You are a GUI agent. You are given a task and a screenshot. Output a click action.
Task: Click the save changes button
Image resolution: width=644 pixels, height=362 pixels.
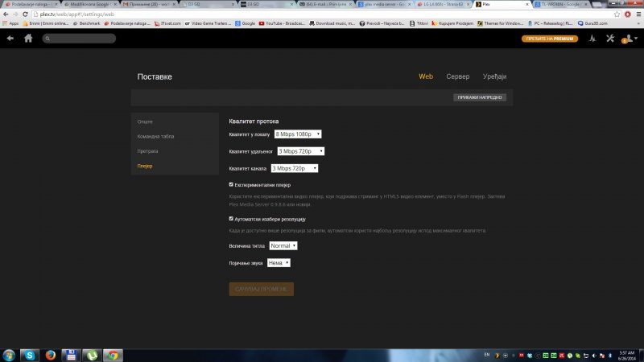[x=261, y=289]
